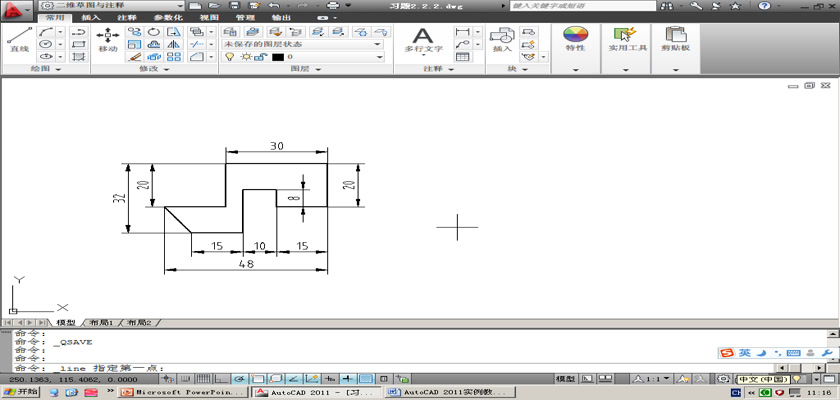This screenshot has height=400, width=840.
Task: Toggle layer on/off lightbulb icon
Action: coord(230,57)
